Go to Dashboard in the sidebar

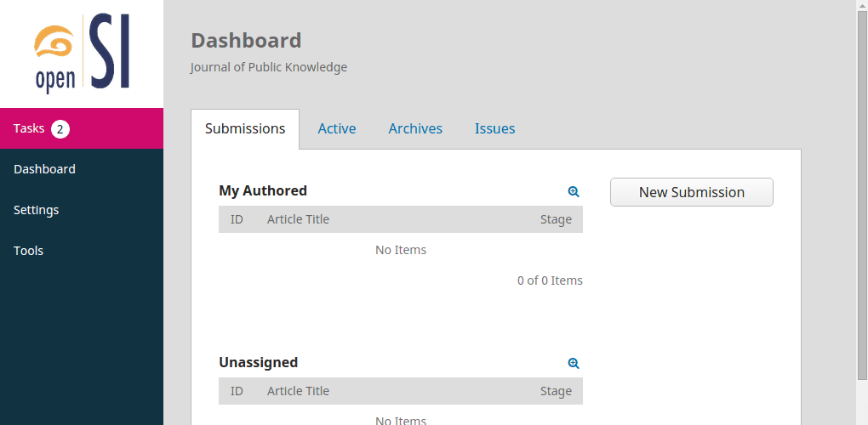tap(44, 169)
